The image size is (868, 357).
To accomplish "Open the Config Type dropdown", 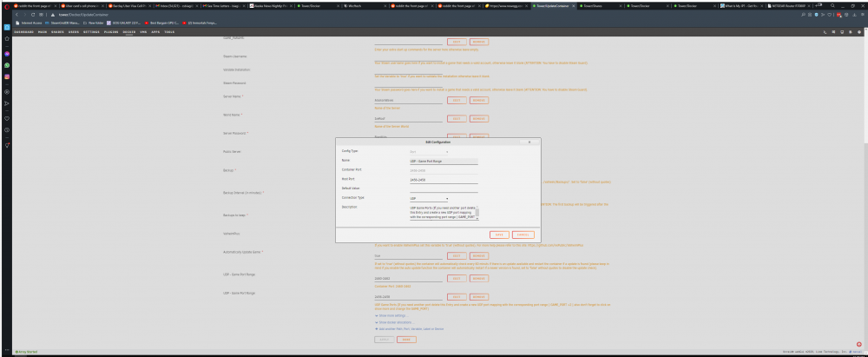I will (x=429, y=151).
